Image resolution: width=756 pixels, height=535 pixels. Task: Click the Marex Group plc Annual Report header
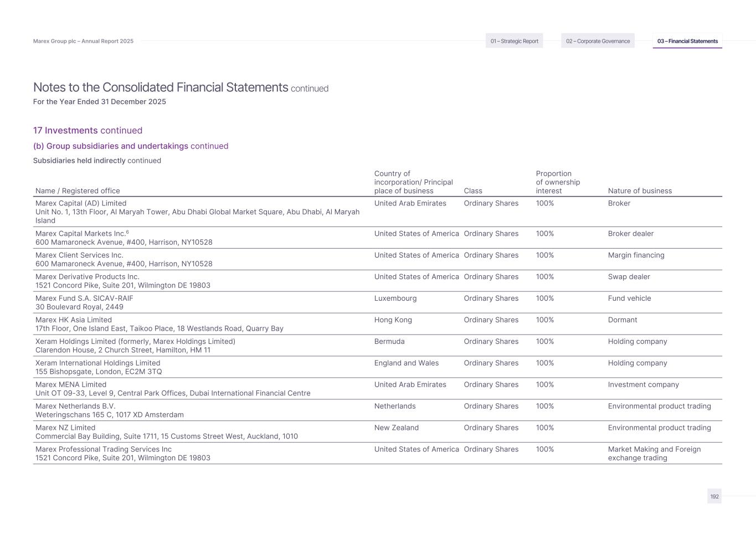click(x=83, y=41)
